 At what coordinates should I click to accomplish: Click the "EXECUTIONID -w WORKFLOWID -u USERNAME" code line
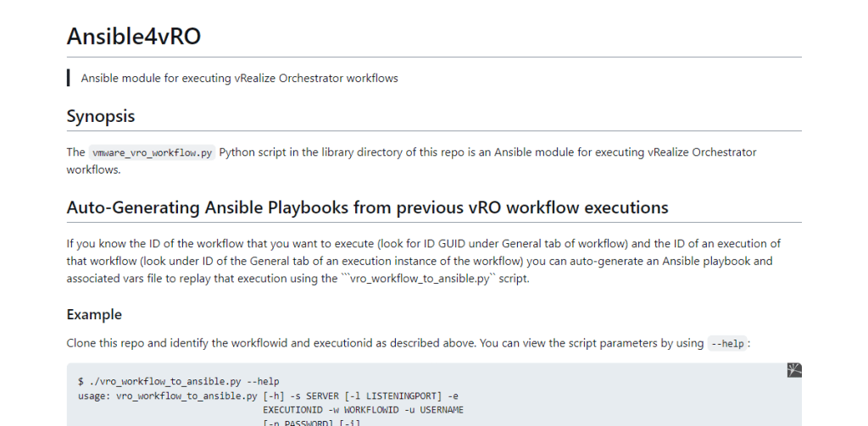[363, 410]
